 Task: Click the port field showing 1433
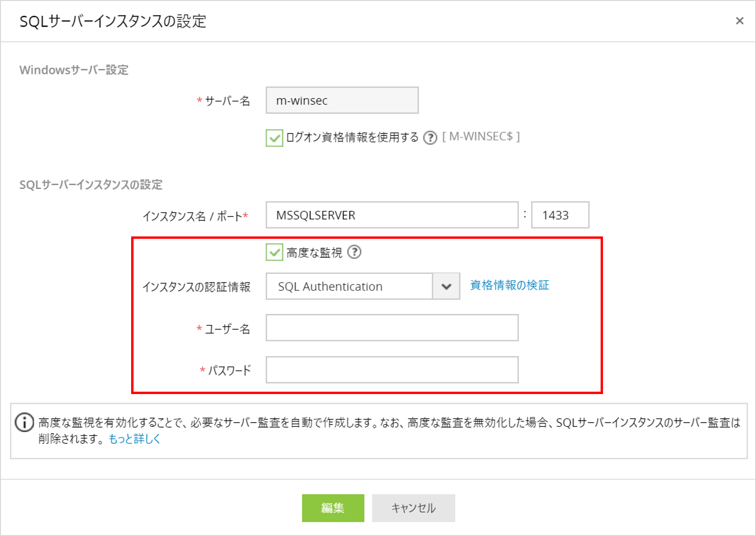[x=560, y=215]
